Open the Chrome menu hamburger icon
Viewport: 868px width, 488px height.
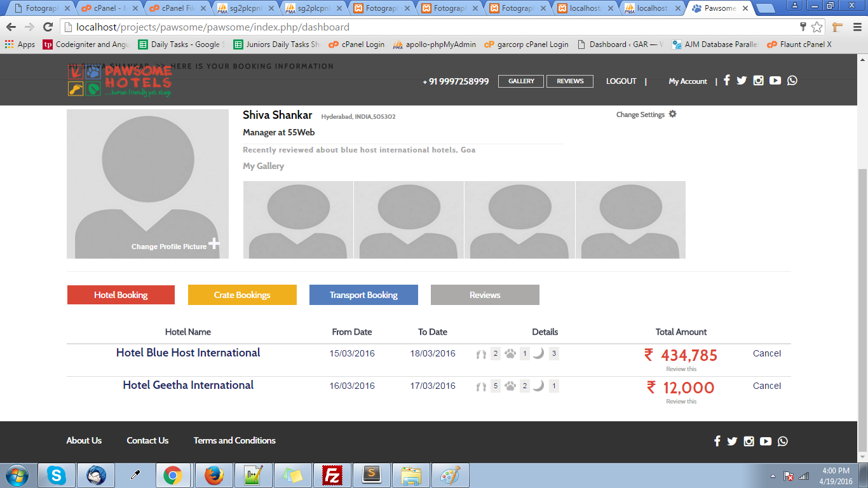tap(855, 27)
